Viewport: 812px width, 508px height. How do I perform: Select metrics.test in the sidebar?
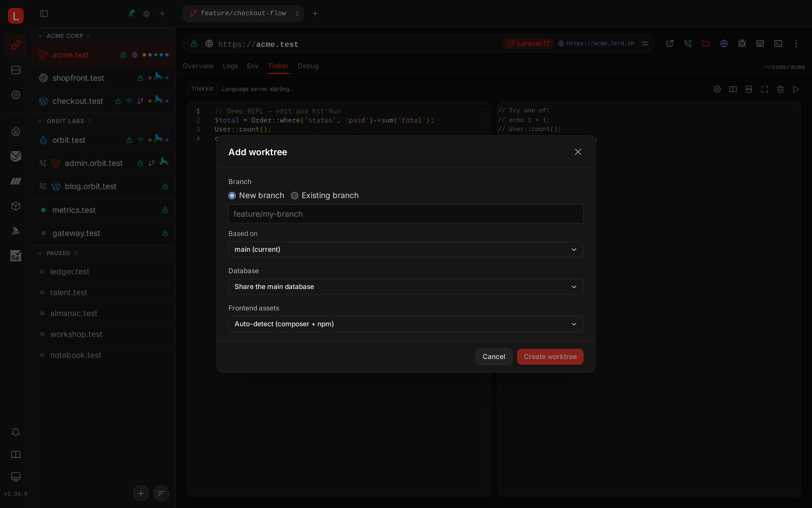click(104, 210)
